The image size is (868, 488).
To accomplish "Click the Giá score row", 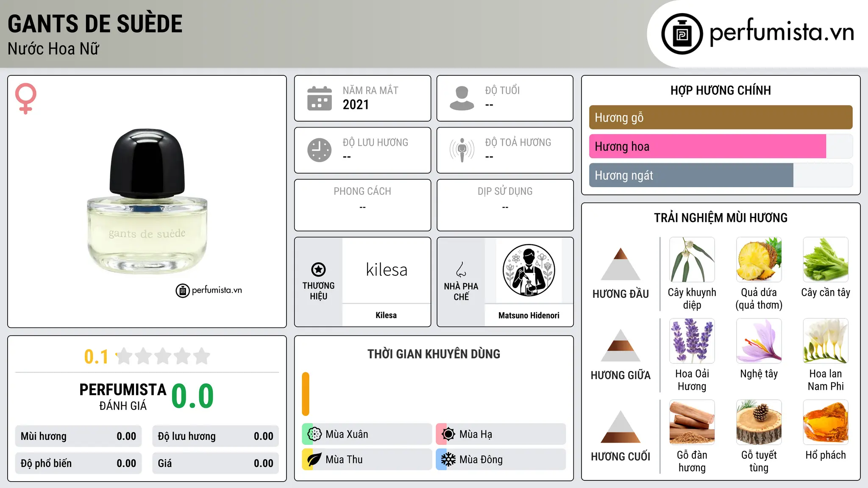I will tap(215, 463).
